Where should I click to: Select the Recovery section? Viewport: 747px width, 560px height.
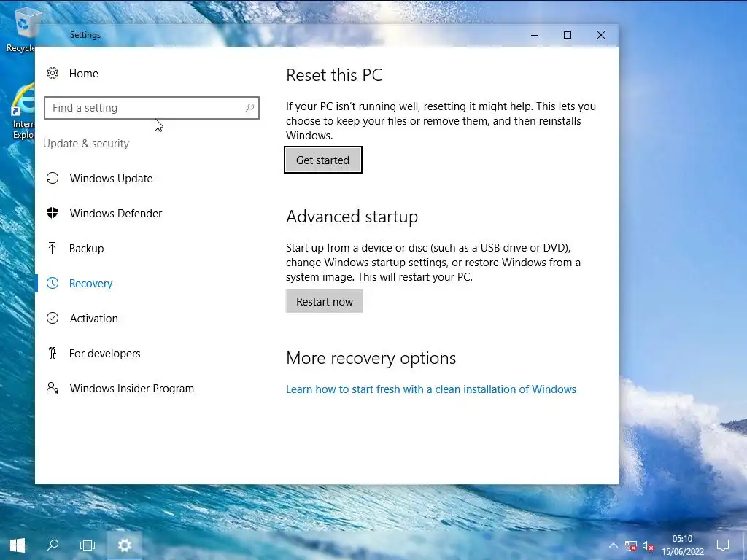(90, 284)
